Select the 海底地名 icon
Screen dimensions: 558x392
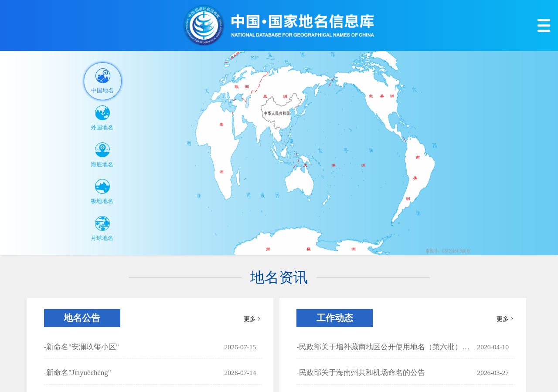(102, 150)
